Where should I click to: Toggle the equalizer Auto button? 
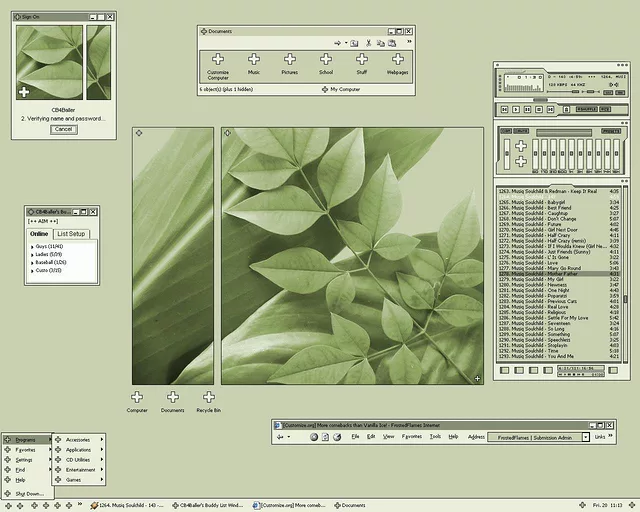(x=521, y=131)
